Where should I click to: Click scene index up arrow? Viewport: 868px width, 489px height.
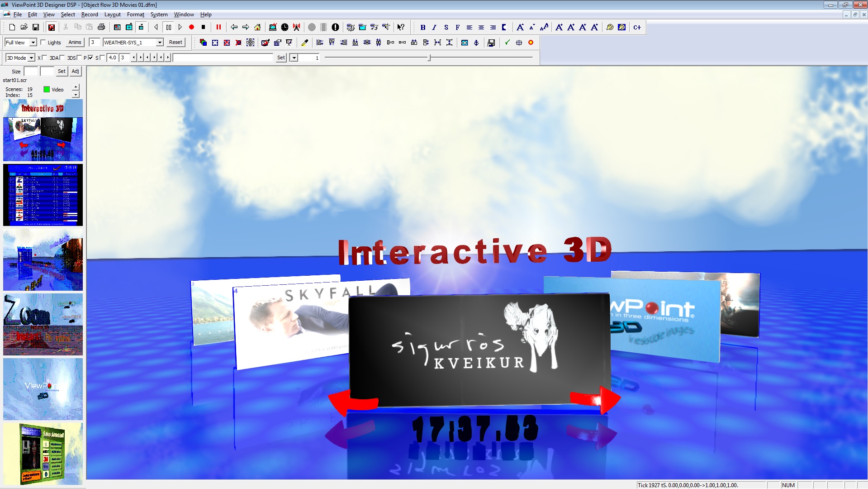coord(76,86)
